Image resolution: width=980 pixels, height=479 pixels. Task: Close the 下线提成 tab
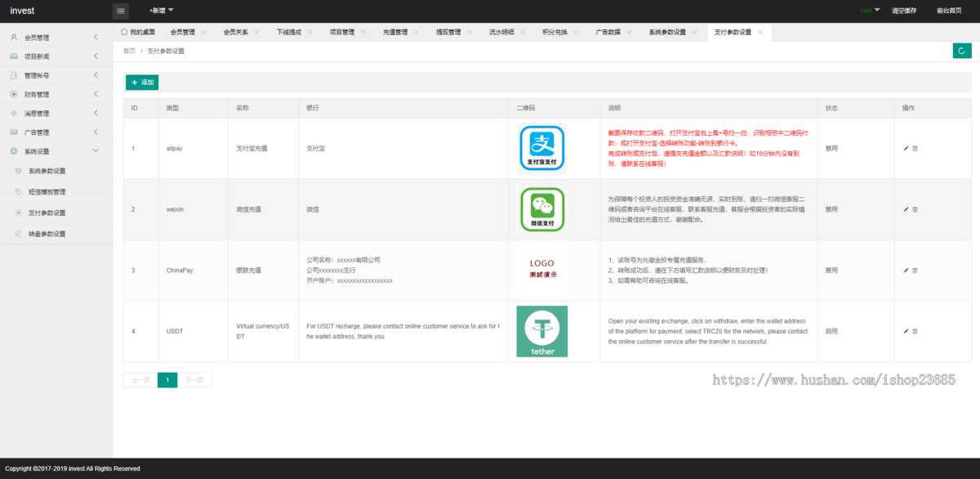(310, 32)
